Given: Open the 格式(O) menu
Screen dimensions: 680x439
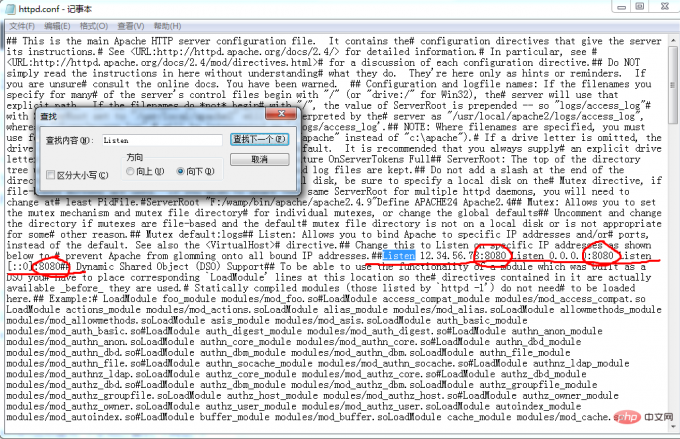Looking at the screenshot, I should click(x=94, y=26).
